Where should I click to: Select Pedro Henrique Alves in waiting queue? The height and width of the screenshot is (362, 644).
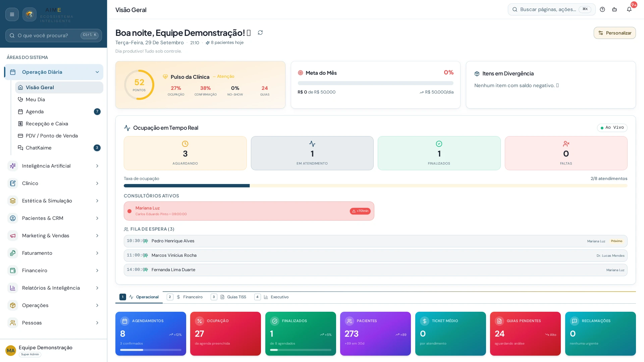coord(375,241)
